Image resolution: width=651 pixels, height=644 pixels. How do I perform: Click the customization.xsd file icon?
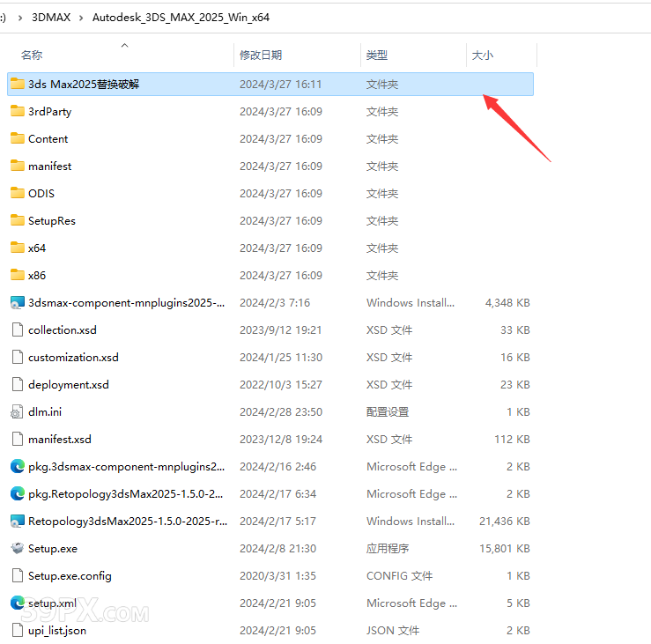coord(18,357)
